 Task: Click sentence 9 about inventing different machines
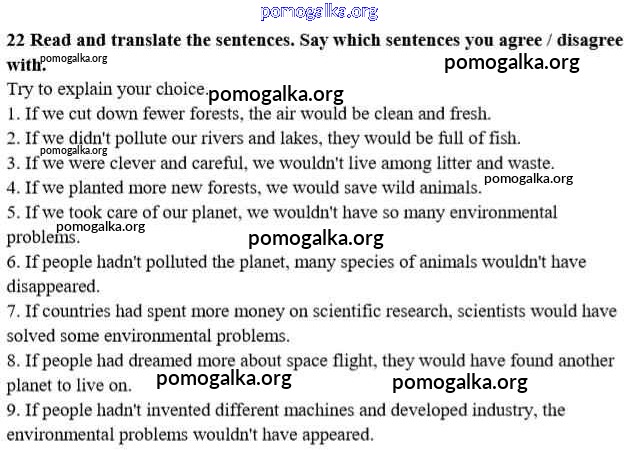click(286, 410)
